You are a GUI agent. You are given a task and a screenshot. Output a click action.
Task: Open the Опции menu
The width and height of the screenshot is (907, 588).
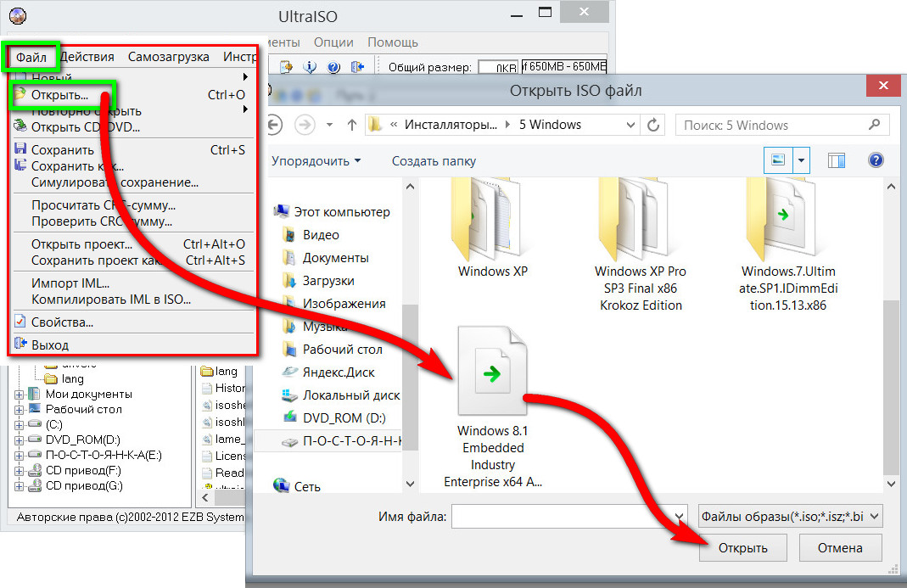tap(333, 42)
